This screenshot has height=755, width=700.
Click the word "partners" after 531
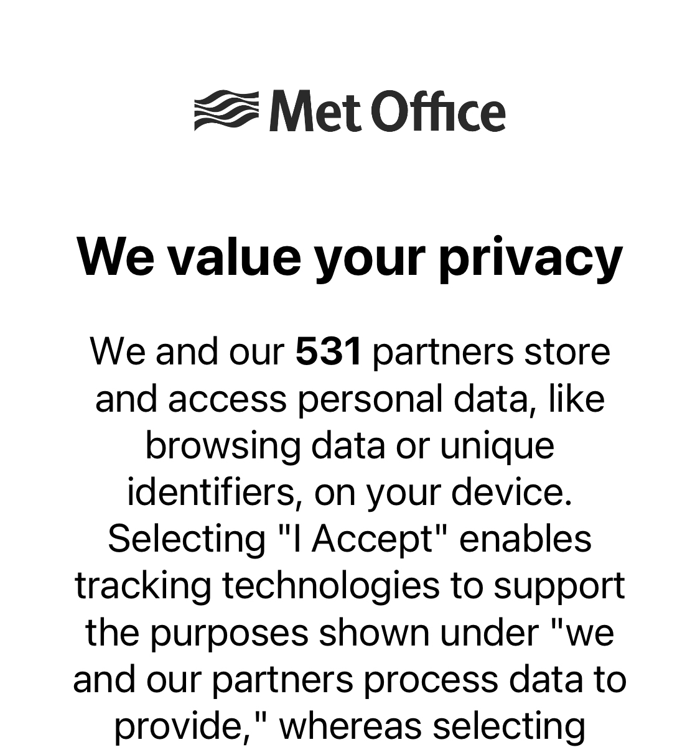pos(443,352)
